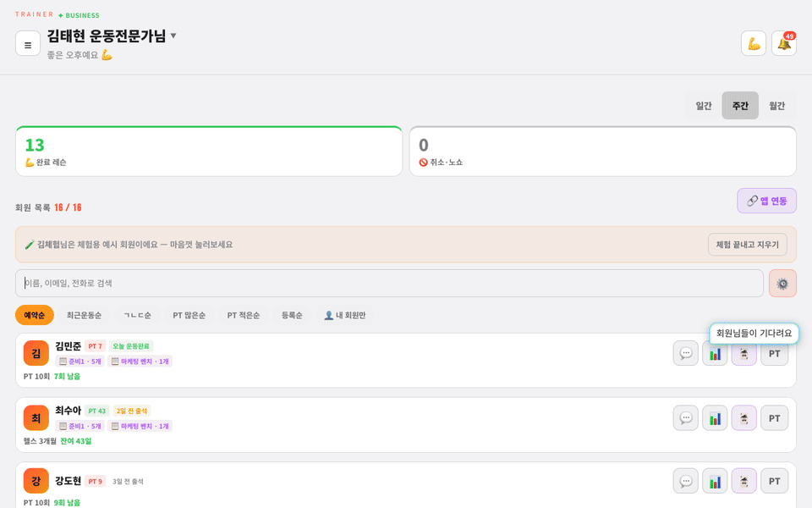Click the 잔여 43일 text
Screen dimensions: 812x508
click(x=75, y=441)
